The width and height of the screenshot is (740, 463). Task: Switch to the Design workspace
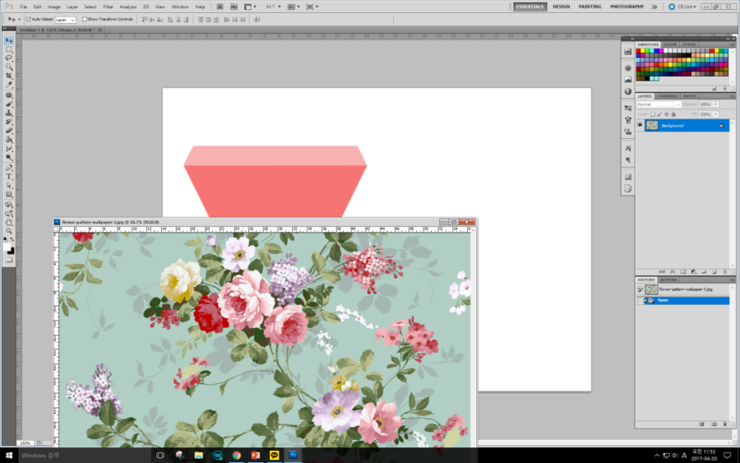point(561,6)
